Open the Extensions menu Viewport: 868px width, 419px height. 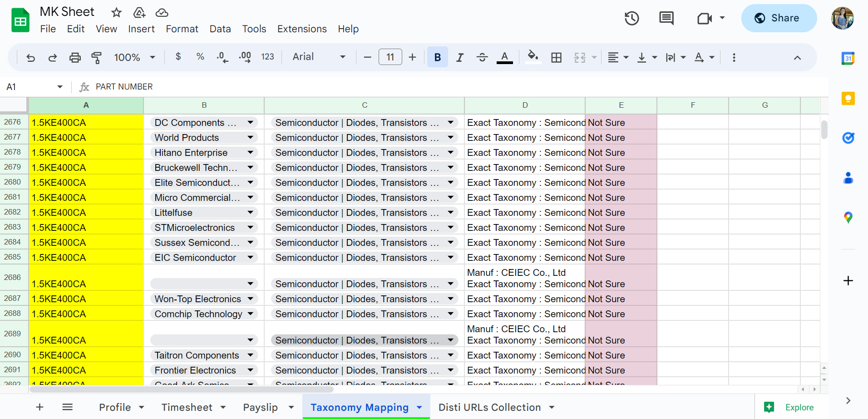point(302,29)
